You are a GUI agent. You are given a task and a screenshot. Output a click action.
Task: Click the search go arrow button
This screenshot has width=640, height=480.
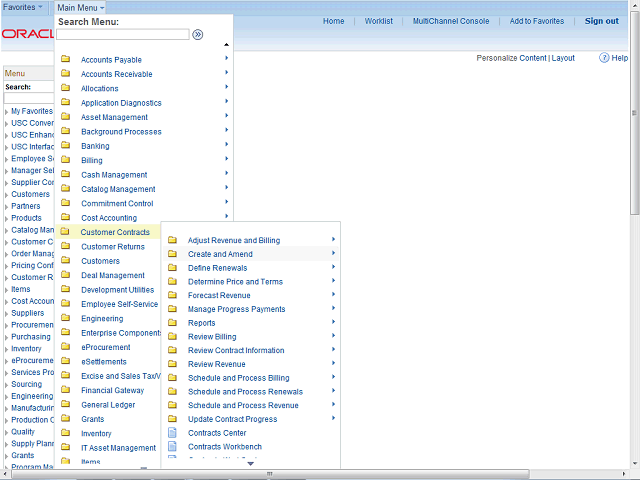pyautogui.click(x=198, y=34)
